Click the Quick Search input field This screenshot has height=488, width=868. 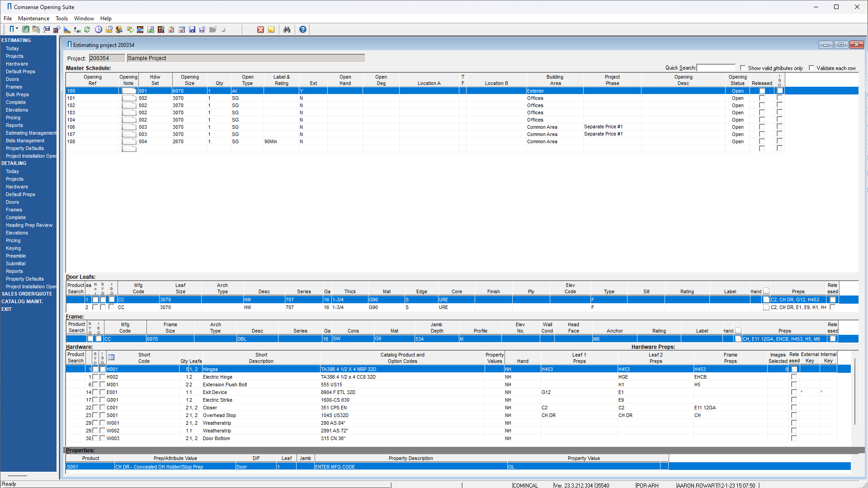(x=716, y=68)
